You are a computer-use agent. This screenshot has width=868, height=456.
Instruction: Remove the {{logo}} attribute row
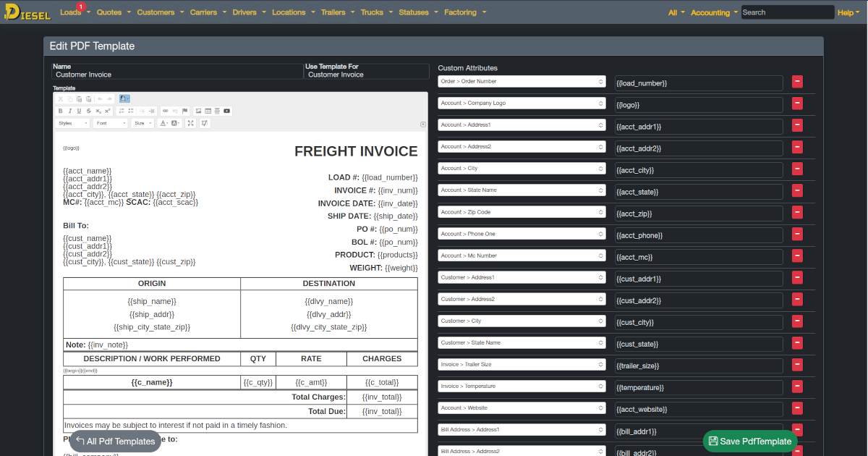pos(797,104)
